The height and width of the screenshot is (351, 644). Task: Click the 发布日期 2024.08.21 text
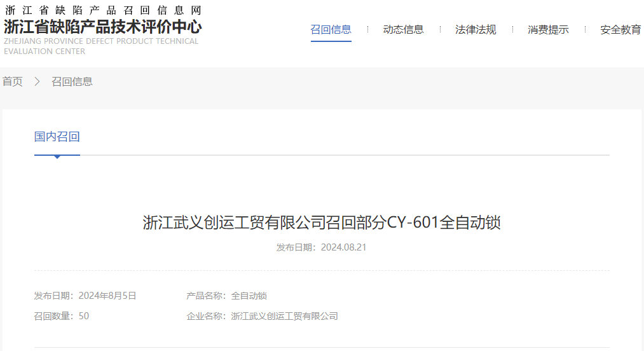321,247
